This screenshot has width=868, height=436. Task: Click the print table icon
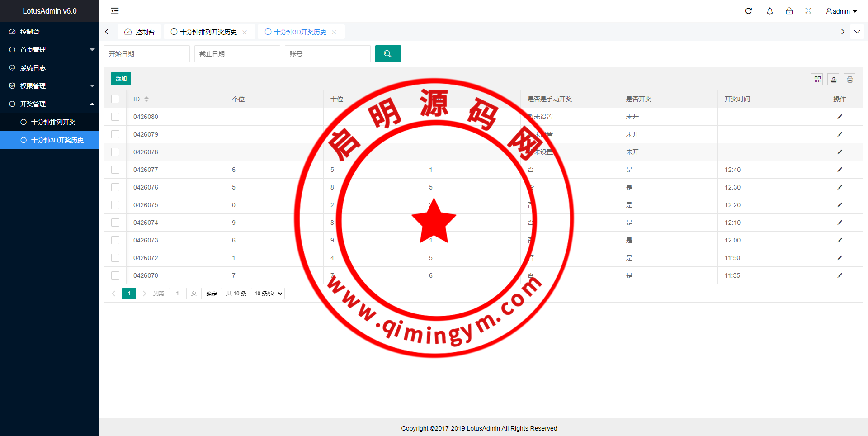coord(850,80)
